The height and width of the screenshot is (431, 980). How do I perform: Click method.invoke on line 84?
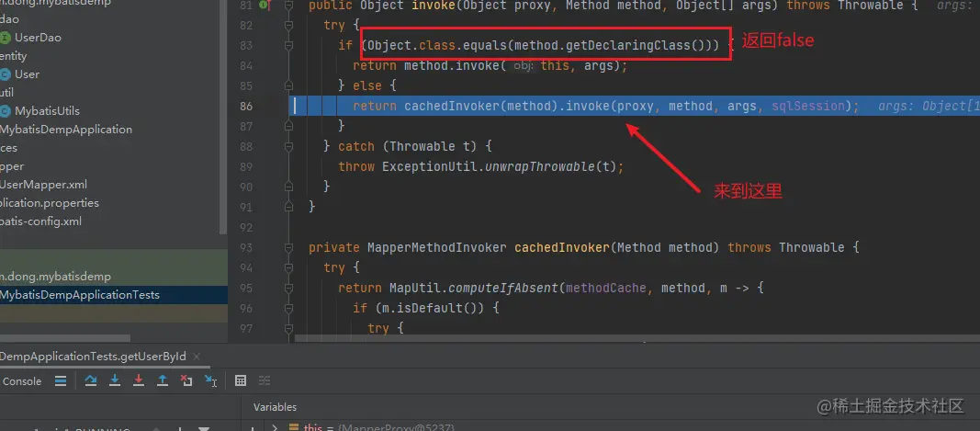click(451, 65)
